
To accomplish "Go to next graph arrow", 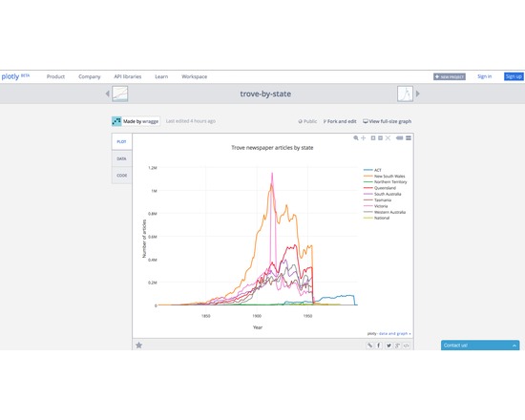I will [x=417, y=94].
